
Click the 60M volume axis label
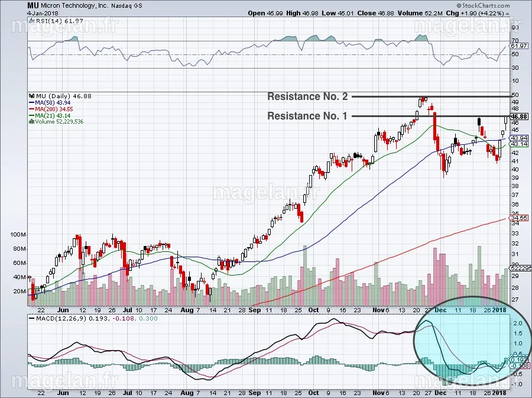tap(20, 263)
